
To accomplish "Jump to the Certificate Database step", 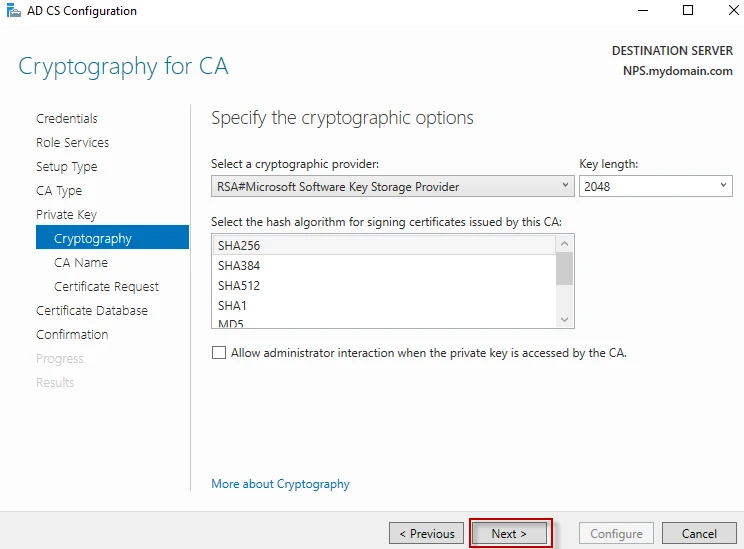I will point(92,311).
